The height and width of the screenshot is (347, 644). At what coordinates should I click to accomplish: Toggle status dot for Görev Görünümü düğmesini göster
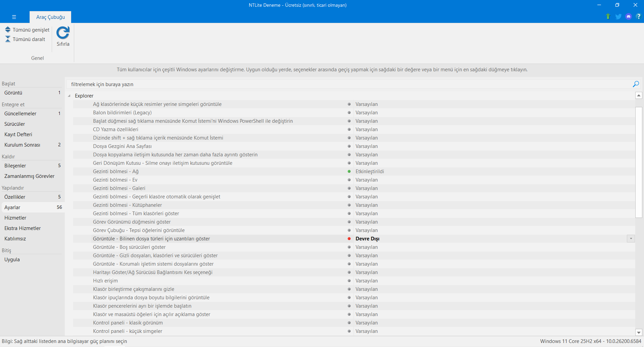coord(349,222)
